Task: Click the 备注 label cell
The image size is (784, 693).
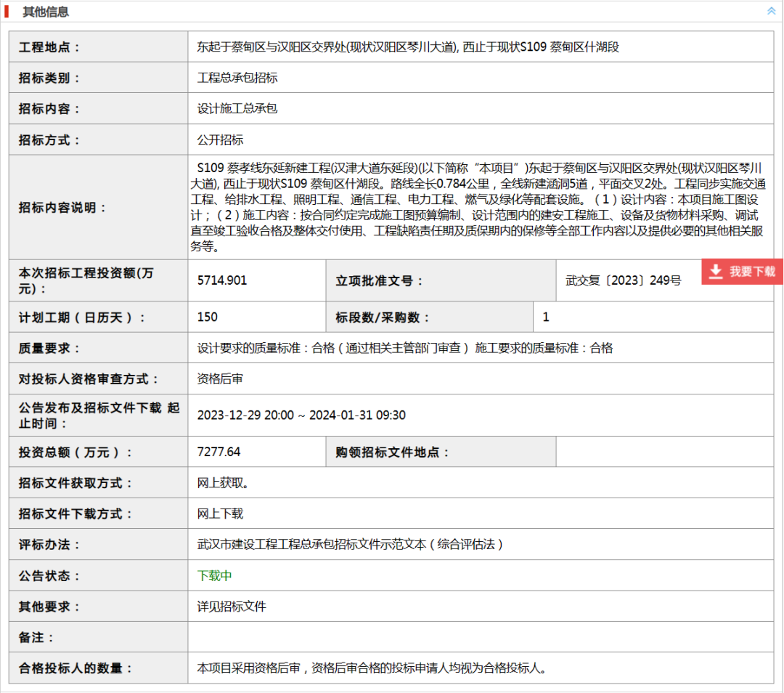Action: [x=99, y=637]
